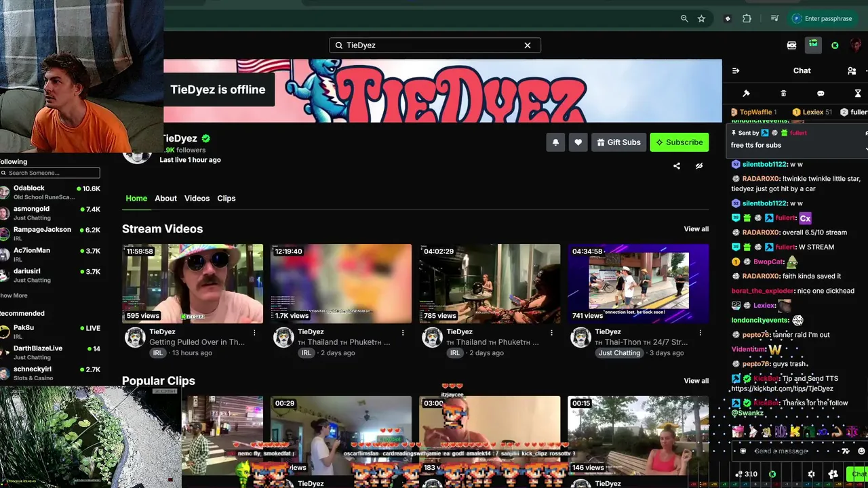Click the green Kick icon in top bar
Image resolution: width=868 pixels, height=488 pixels.
click(x=835, y=45)
